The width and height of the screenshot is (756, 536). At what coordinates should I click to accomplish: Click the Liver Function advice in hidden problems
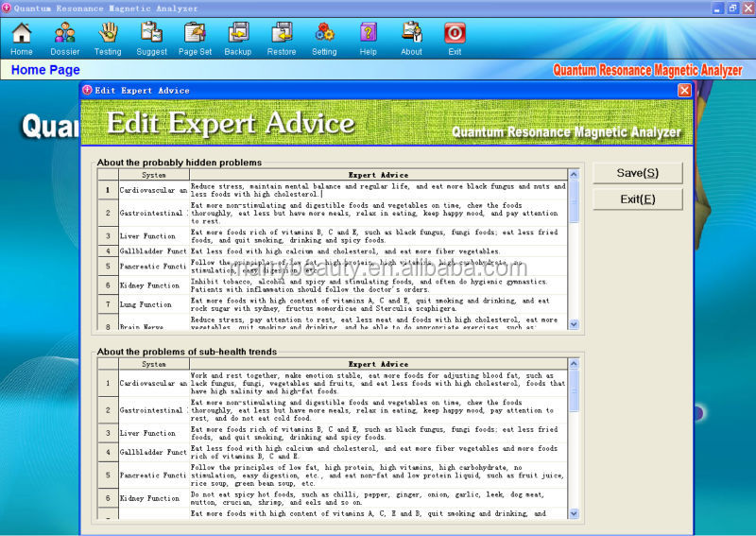pyautogui.click(x=378, y=235)
